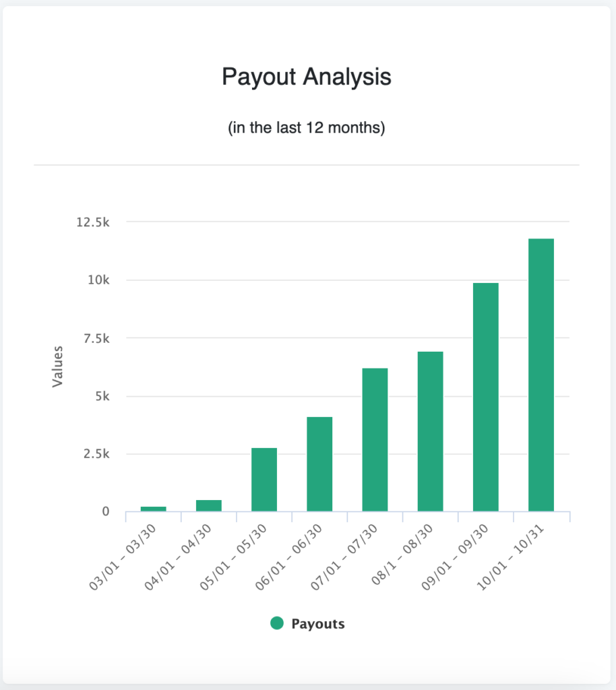Image resolution: width=616 pixels, height=690 pixels.
Task: Select the 09/01 - 09/30 payout bar
Action: tap(485, 397)
